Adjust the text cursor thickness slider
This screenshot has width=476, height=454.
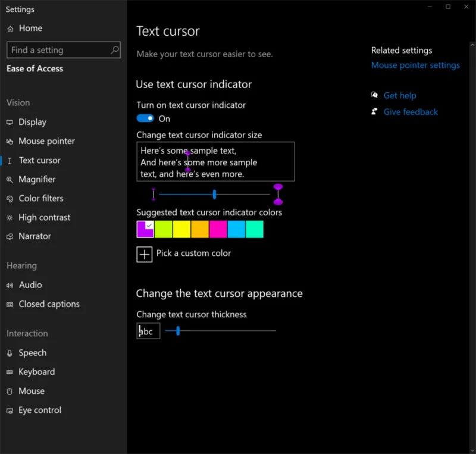click(x=177, y=331)
